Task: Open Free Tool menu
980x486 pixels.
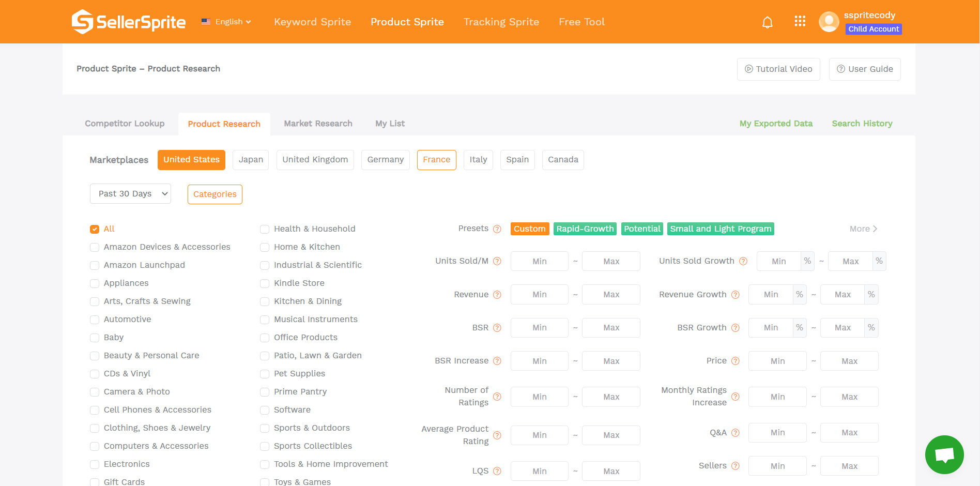Action: click(581, 22)
